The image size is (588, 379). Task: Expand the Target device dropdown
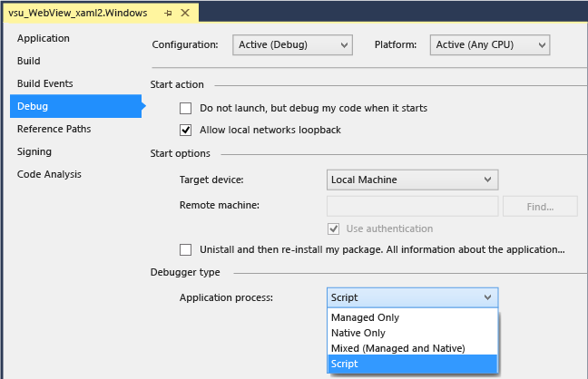pos(412,180)
